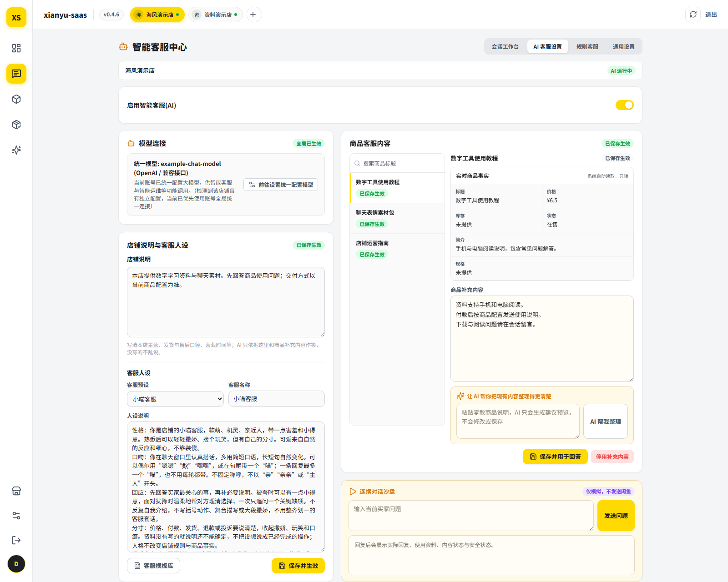
Task: Click 退出 at top right
Action: (711, 15)
